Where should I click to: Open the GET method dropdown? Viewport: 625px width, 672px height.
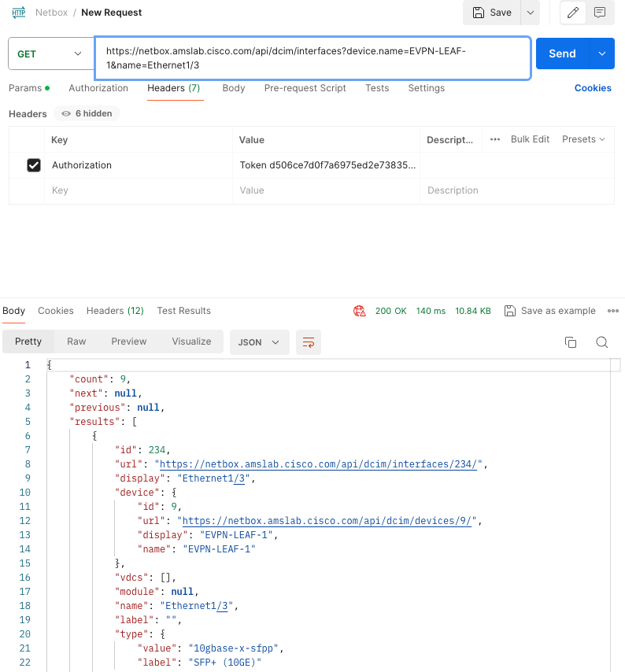coord(50,54)
